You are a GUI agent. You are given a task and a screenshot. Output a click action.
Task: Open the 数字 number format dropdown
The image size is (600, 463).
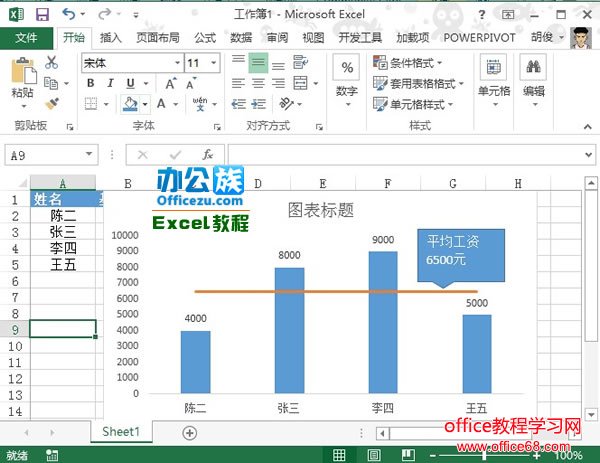(347, 82)
